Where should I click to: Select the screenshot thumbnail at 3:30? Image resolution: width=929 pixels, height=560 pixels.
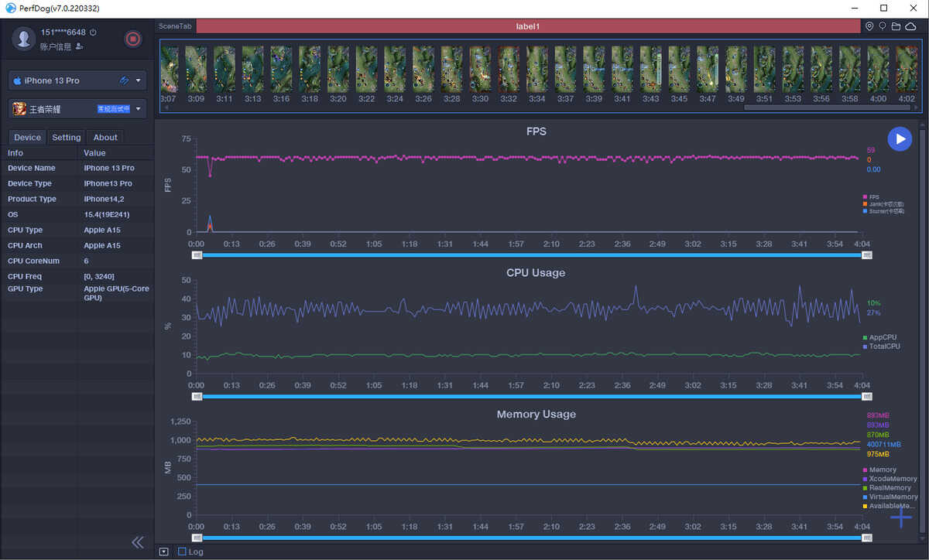click(x=480, y=70)
